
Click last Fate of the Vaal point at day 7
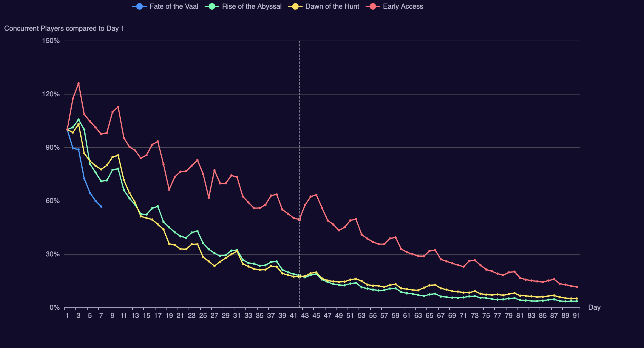[x=101, y=206]
